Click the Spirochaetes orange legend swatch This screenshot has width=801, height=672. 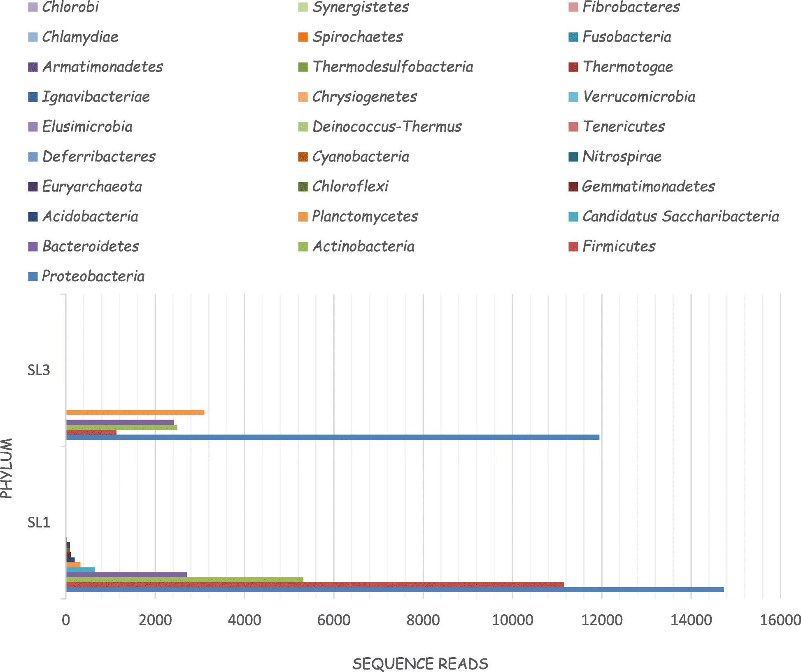tap(303, 37)
